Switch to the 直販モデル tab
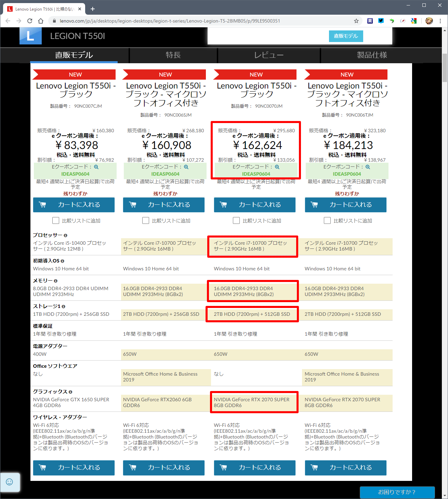The width and height of the screenshot is (448, 499). tap(74, 55)
